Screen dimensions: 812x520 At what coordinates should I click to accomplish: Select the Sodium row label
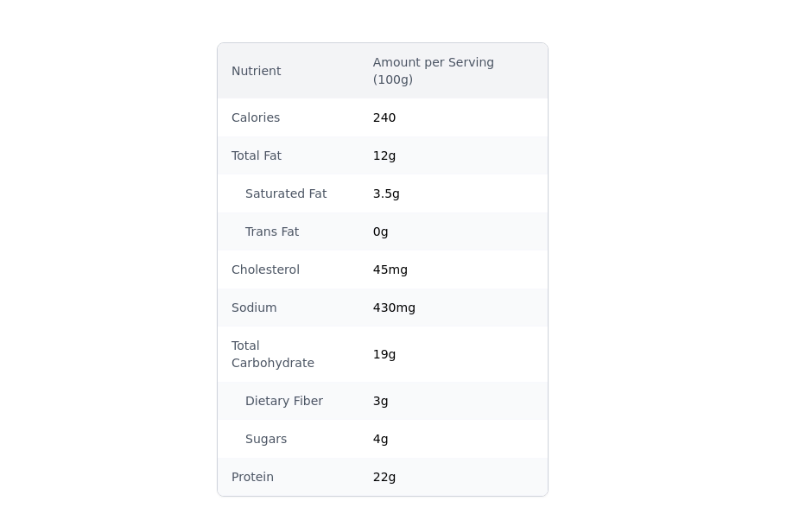pyautogui.click(x=254, y=308)
